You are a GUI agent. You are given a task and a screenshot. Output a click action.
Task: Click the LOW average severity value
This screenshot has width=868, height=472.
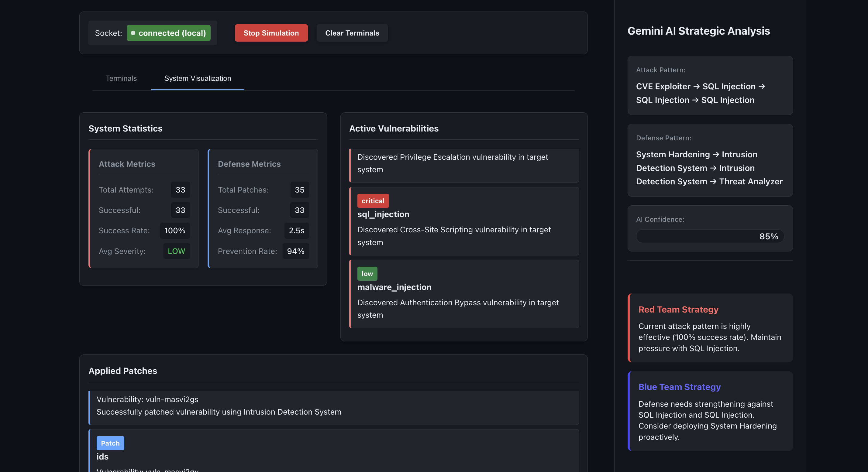tap(176, 251)
